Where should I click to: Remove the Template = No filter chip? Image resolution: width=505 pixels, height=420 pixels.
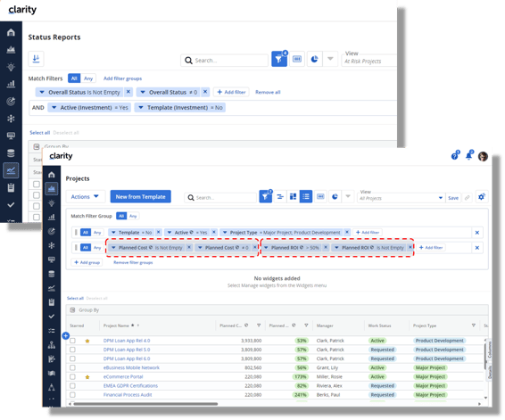coord(158,232)
